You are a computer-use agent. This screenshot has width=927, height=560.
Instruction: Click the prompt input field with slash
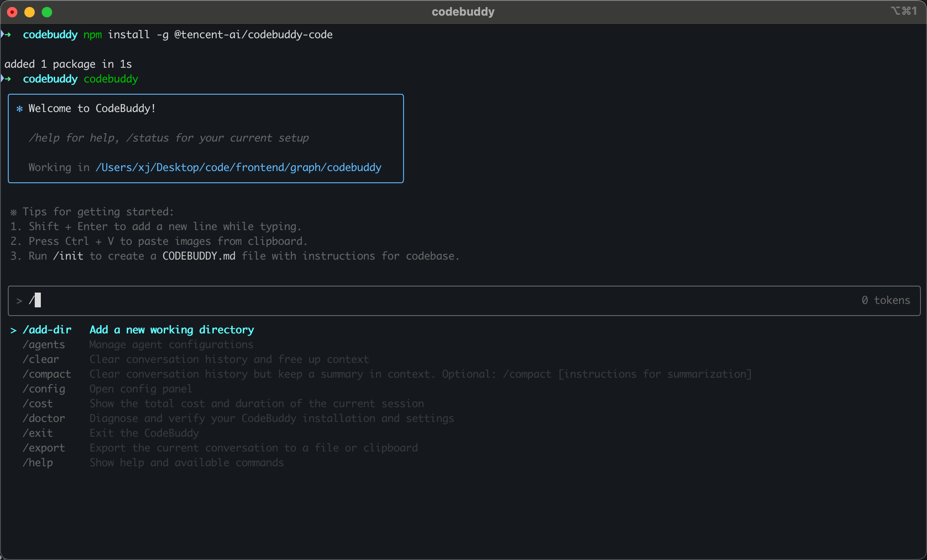464,300
